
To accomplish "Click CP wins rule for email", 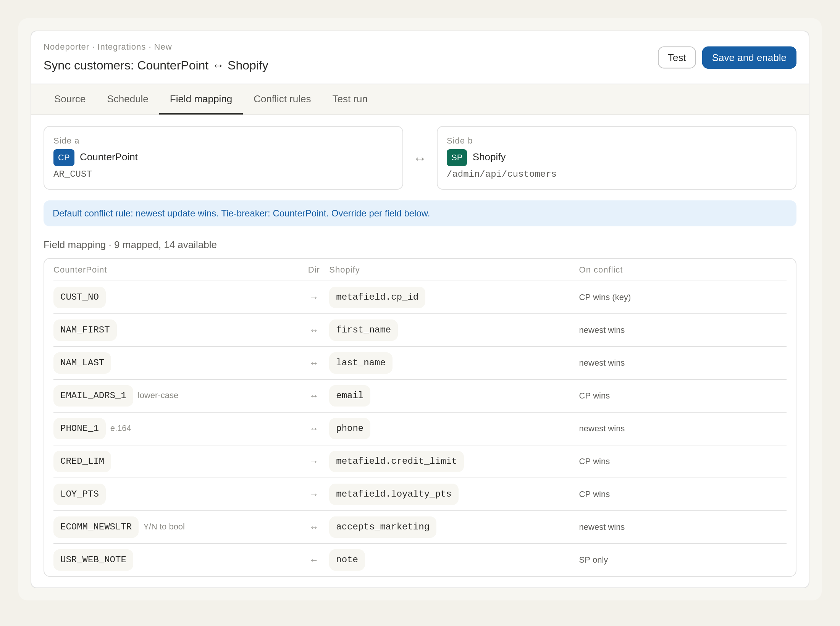I will [594, 396].
